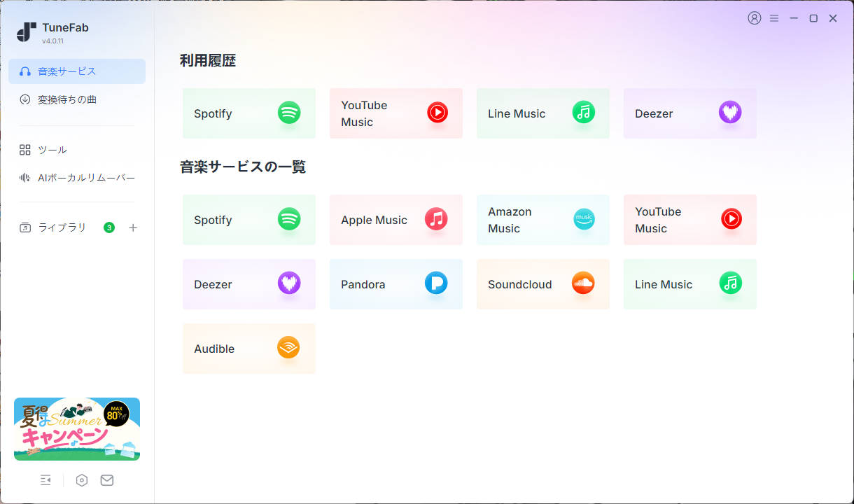Click Spotify logo icon in 音楽サービスの一覧
854x504 pixels.
[289, 219]
